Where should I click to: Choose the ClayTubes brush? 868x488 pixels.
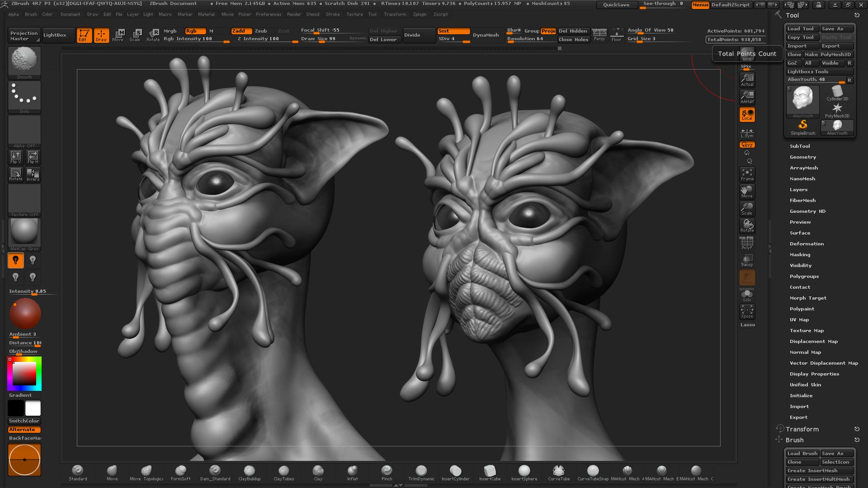click(x=283, y=473)
